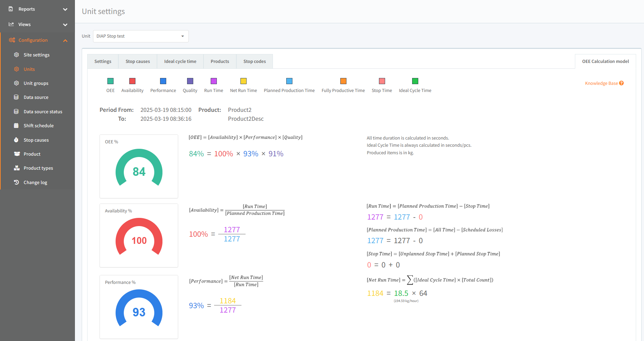644x341 pixels.
Task: Open the Ideal cycle time tab
Action: point(180,62)
